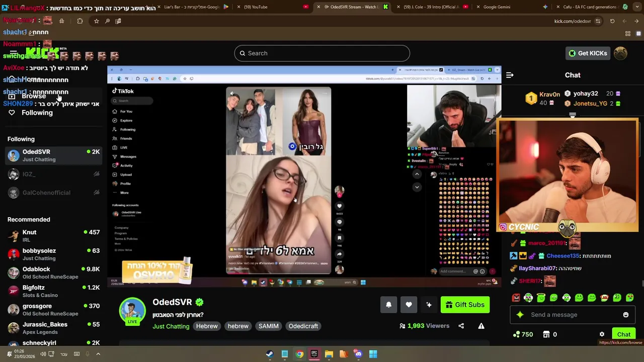Bookmark page with star icon
Viewport: 644px width, 362px height.
tap(97, 21)
